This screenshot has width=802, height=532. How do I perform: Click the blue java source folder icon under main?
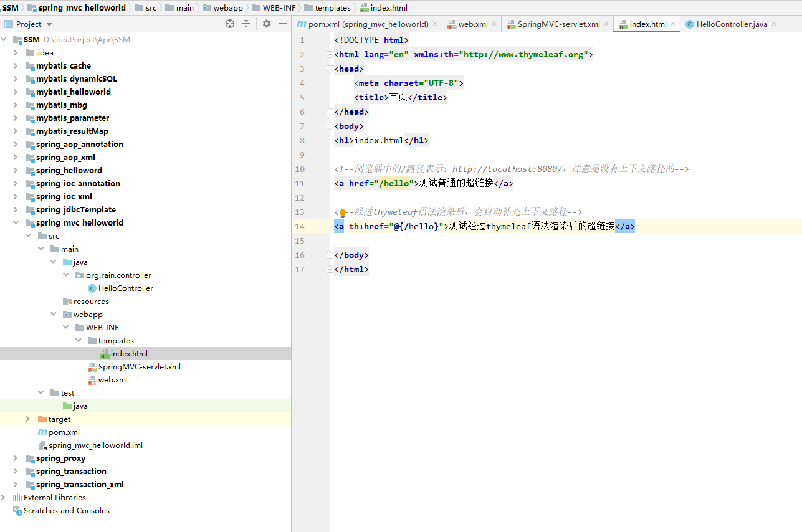67,262
